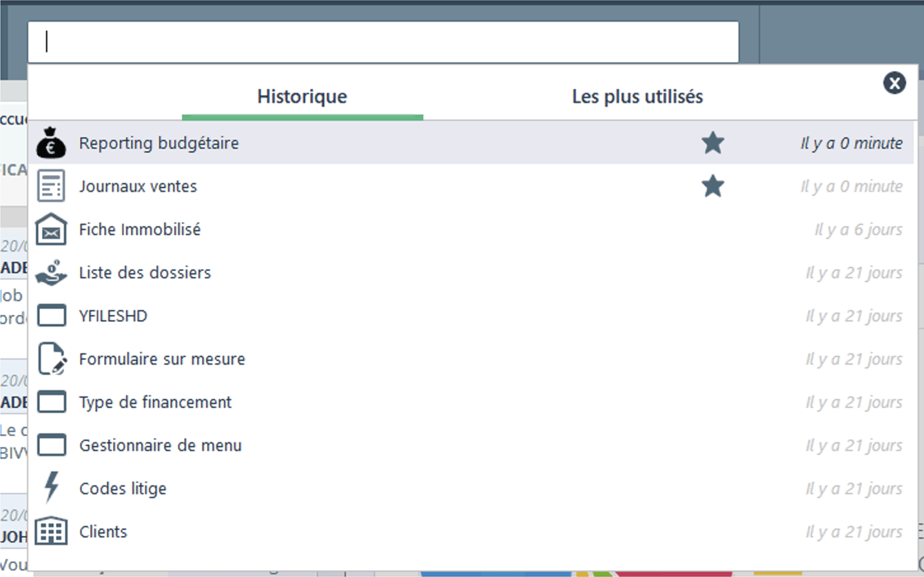Switch to the Les plus utilisés tab

[x=637, y=97]
